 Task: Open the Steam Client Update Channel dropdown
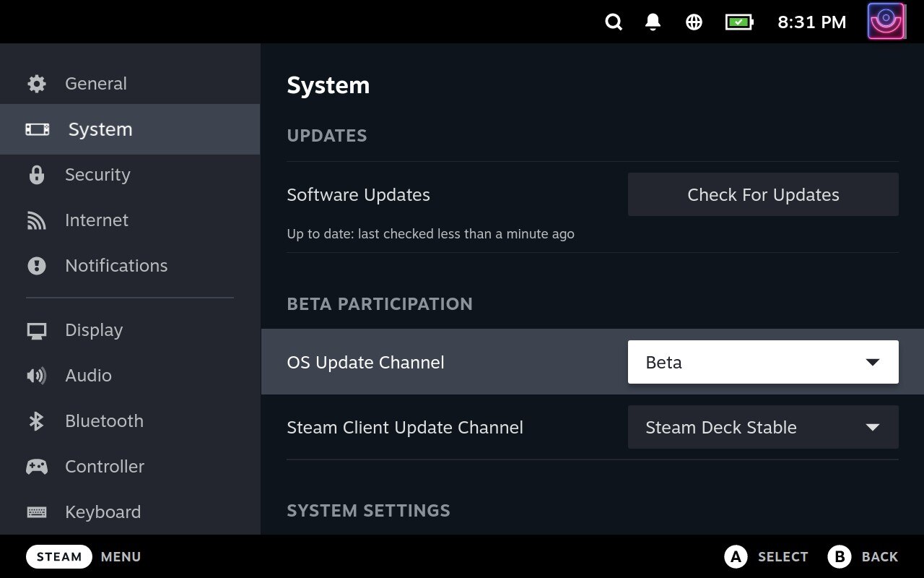tap(763, 427)
